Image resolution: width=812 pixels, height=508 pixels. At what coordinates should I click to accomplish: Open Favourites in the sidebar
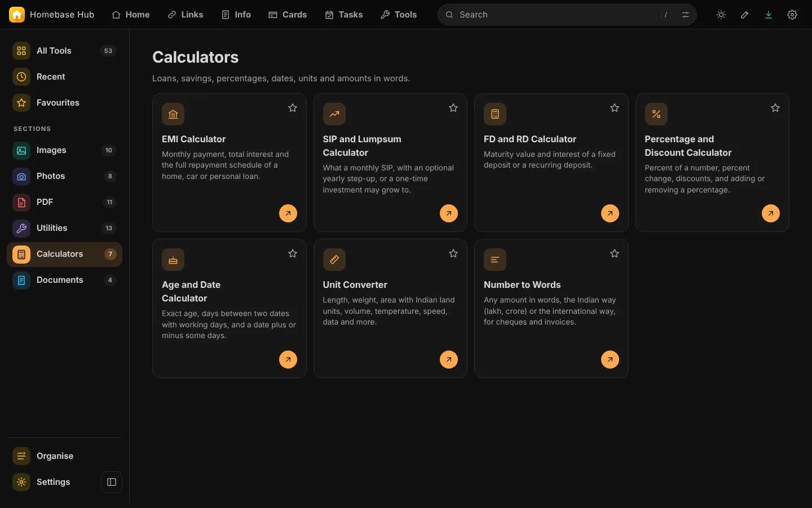coord(64,103)
